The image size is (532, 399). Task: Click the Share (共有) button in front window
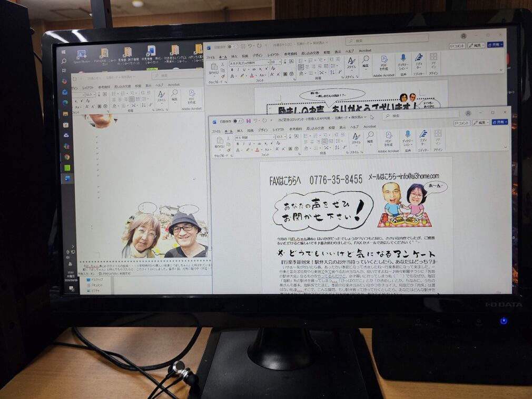click(x=499, y=122)
